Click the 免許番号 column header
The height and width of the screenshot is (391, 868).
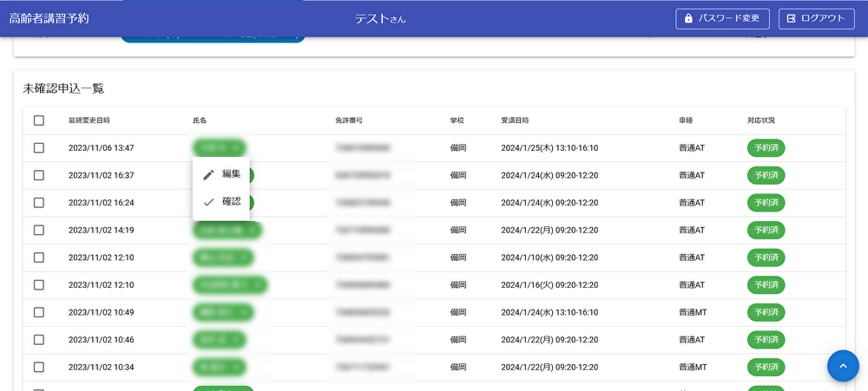pyautogui.click(x=349, y=121)
